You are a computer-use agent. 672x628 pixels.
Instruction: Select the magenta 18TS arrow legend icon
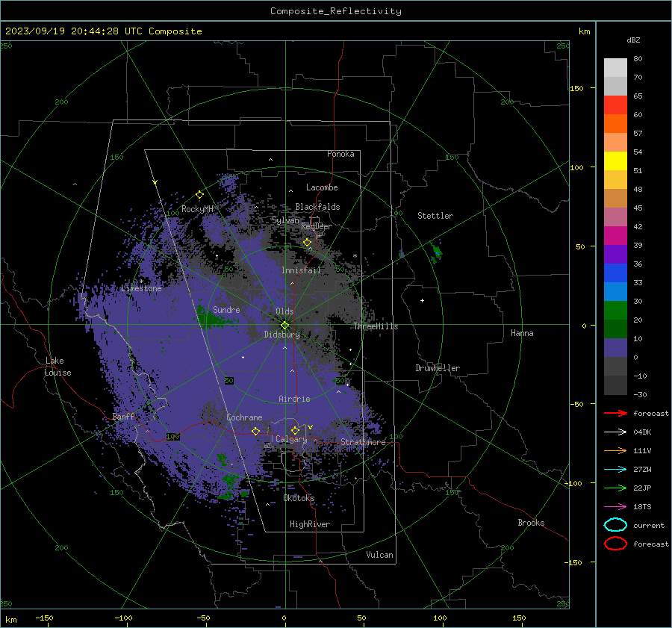(615, 507)
